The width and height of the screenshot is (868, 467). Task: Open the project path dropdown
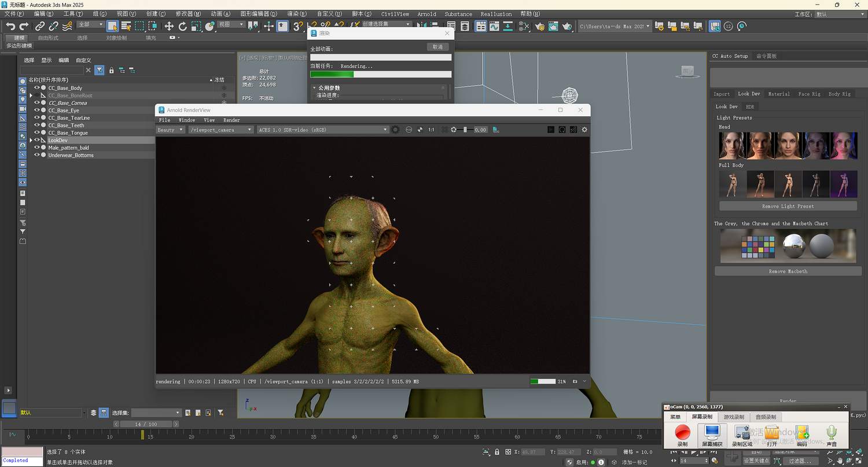(615, 26)
